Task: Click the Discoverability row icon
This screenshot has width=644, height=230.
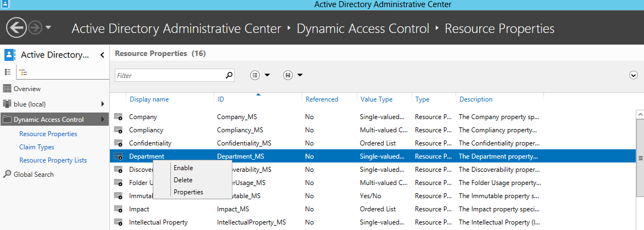Action: click(118, 169)
